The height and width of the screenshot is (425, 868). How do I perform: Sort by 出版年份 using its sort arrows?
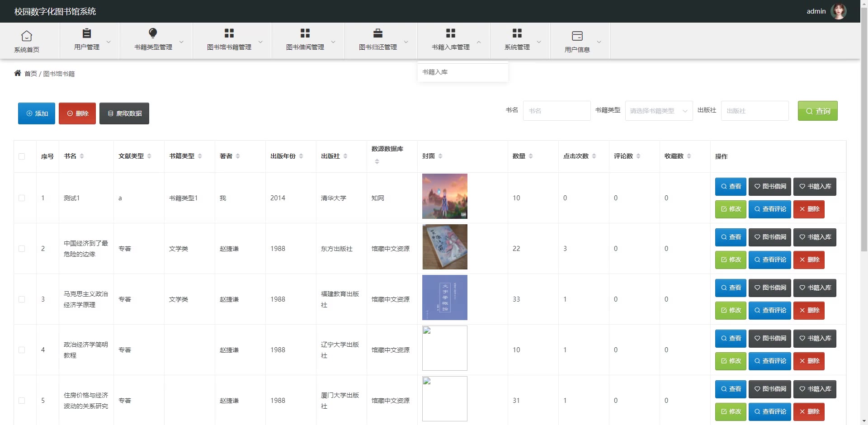(301, 156)
